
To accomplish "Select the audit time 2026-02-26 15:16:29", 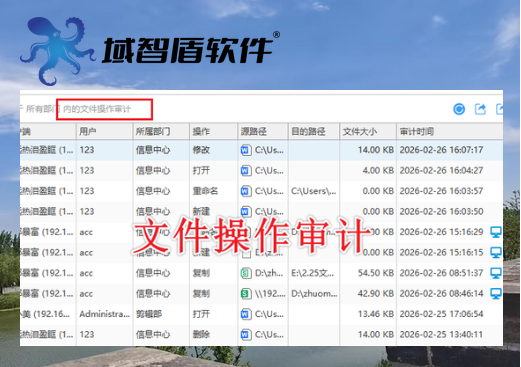I will [441, 232].
